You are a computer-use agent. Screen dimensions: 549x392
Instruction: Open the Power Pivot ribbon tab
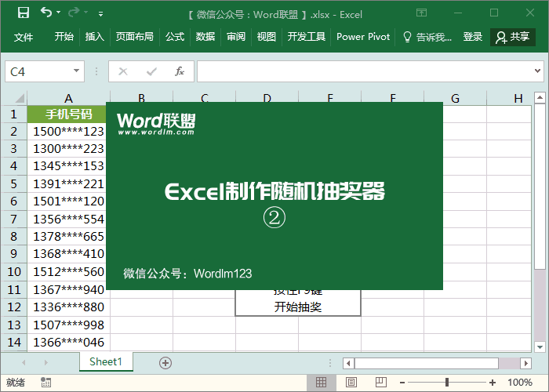[x=363, y=37]
